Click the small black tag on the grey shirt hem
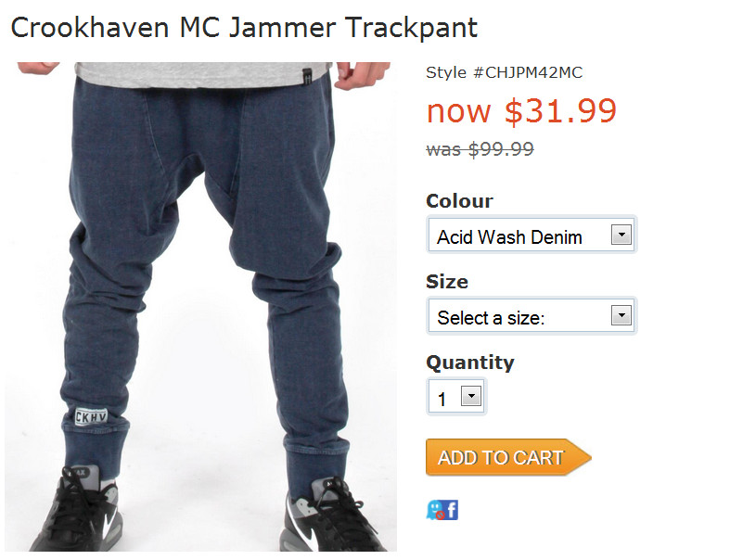The height and width of the screenshot is (560, 730). [308, 77]
